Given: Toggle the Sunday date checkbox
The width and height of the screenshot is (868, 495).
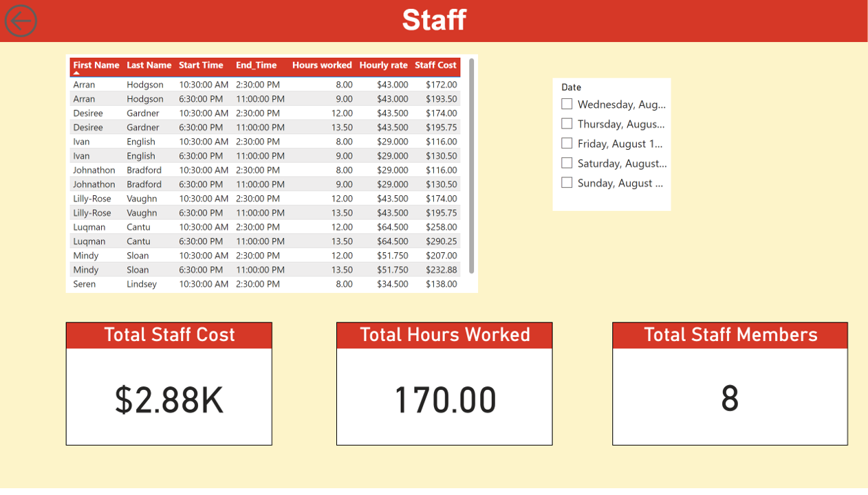Looking at the screenshot, I should (567, 182).
